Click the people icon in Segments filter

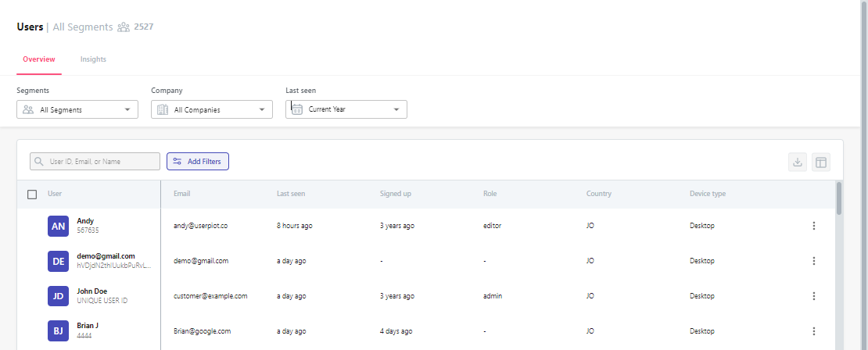pyautogui.click(x=28, y=109)
